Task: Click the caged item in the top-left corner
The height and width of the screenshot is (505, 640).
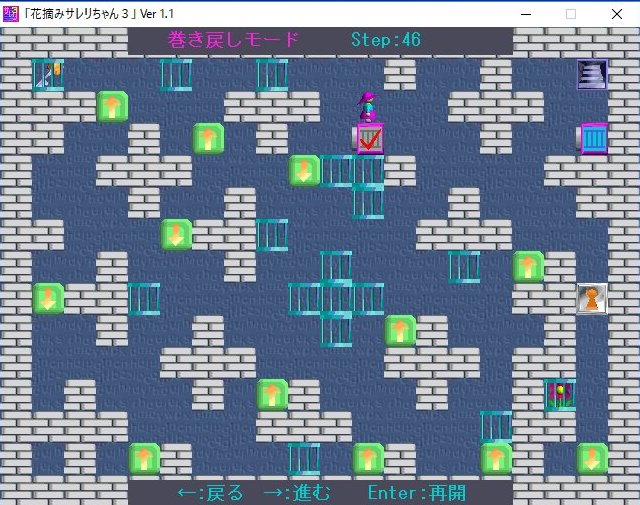Action: point(47,74)
